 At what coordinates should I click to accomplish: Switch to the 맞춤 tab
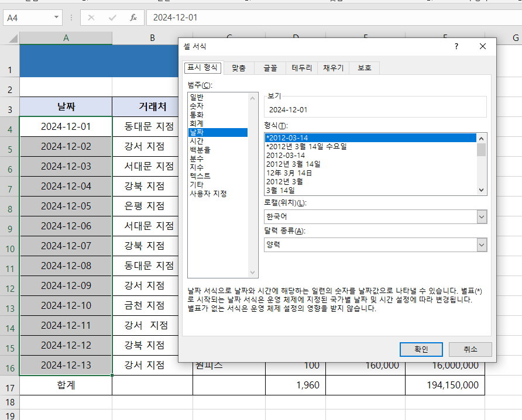coord(239,68)
